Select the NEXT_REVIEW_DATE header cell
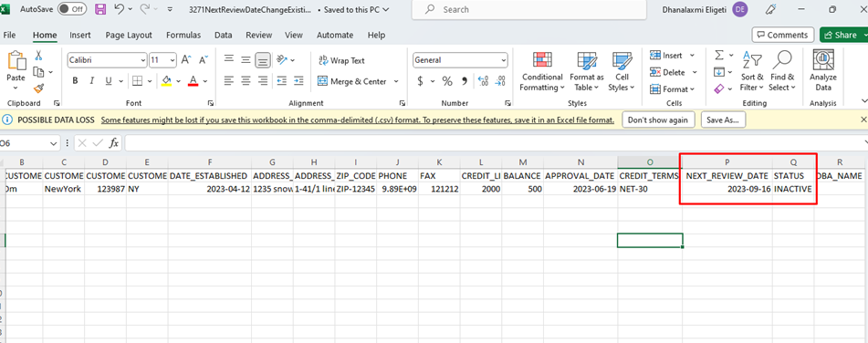The width and height of the screenshot is (868, 343). click(727, 175)
